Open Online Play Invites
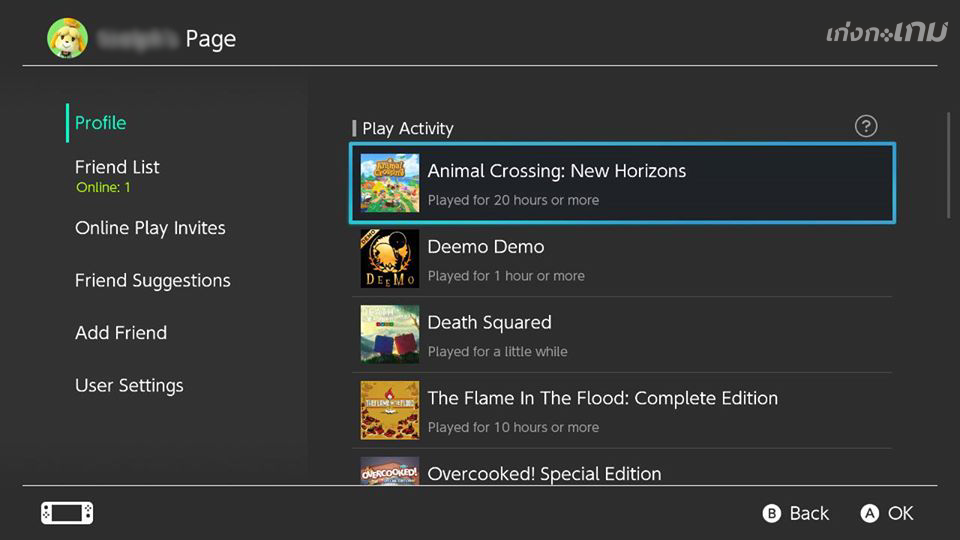 [150, 228]
